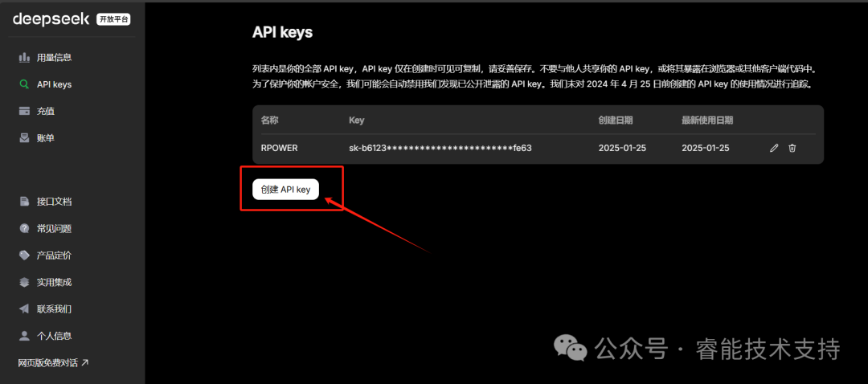
Task: Click the 2025-01-25 cell under 最新使用日期
Action: pyautogui.click(x=706, y=148)
